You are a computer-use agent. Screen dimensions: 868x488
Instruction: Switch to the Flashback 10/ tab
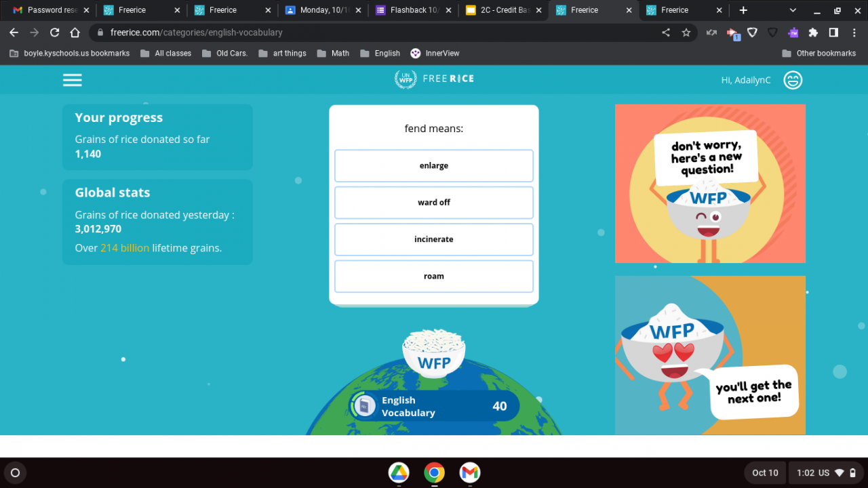tap(414, 10)
